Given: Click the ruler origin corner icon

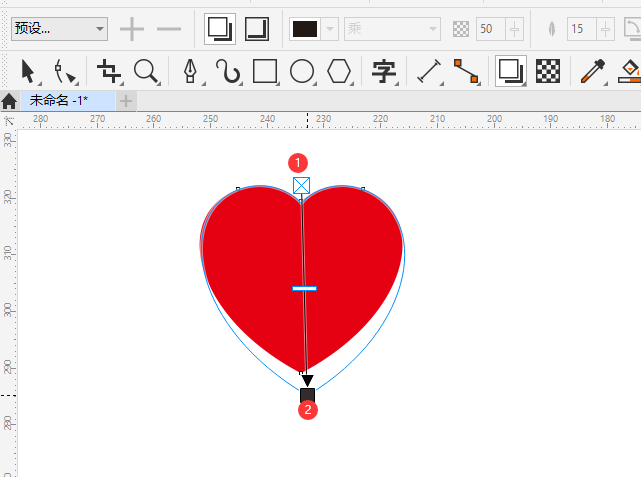Looking at the screenshot, I should 9,121.
